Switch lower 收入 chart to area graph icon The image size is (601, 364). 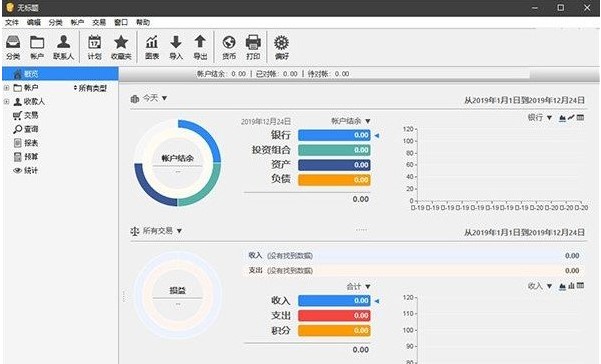[562, 286]
